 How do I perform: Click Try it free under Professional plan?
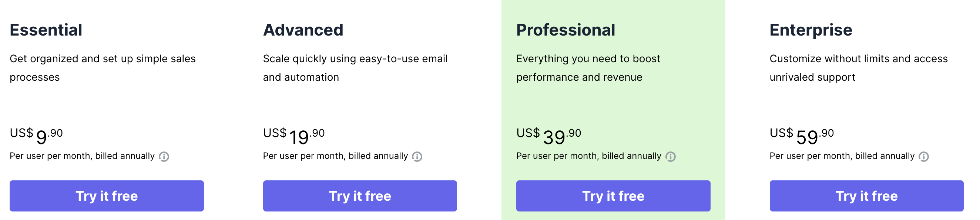click(x=613, y=196)
